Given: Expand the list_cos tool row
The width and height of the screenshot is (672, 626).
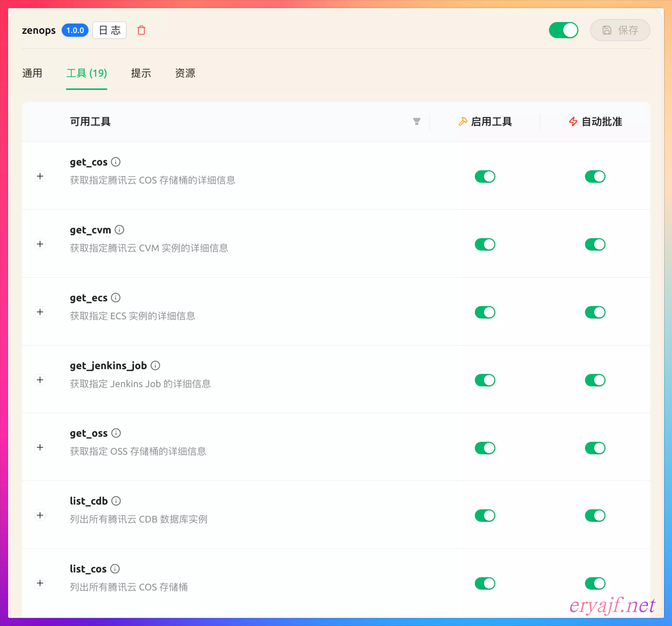Looking at the screenshot, I should (40, 583).
